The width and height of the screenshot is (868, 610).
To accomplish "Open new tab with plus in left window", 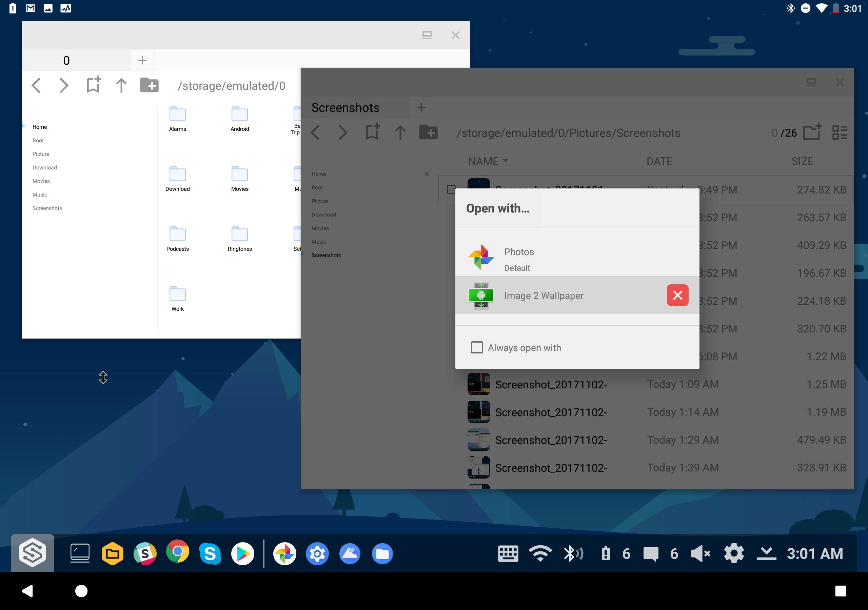I will pyautogui.click(x=142, y=60).
